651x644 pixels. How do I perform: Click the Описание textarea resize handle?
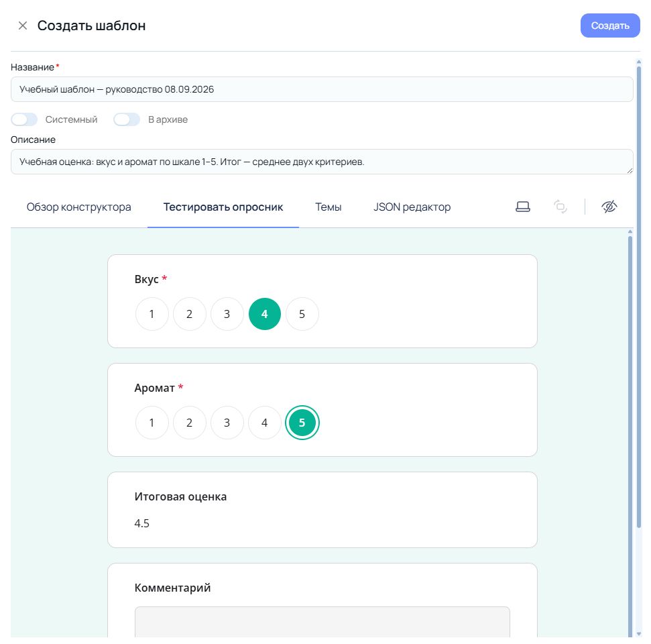click(x=630, y=171)
